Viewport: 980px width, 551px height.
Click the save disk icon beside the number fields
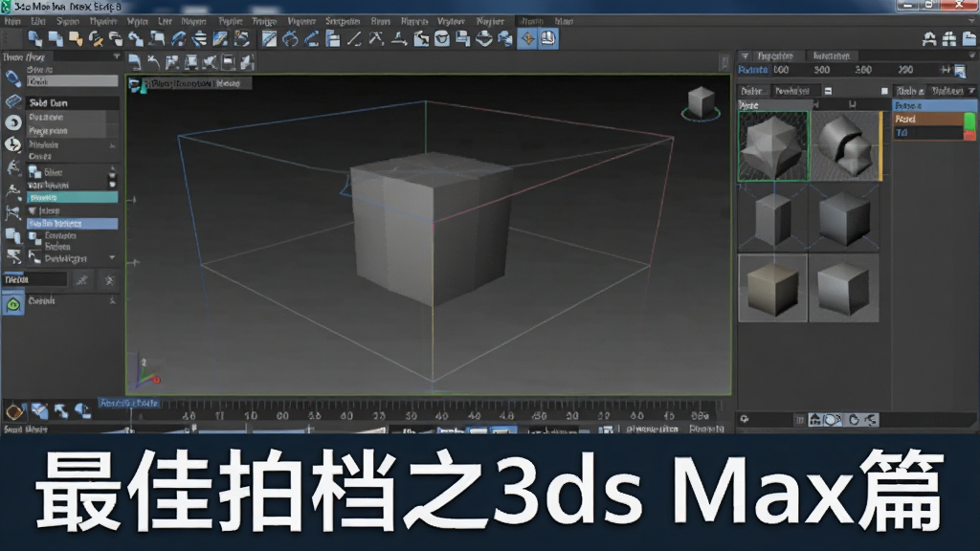960,71
